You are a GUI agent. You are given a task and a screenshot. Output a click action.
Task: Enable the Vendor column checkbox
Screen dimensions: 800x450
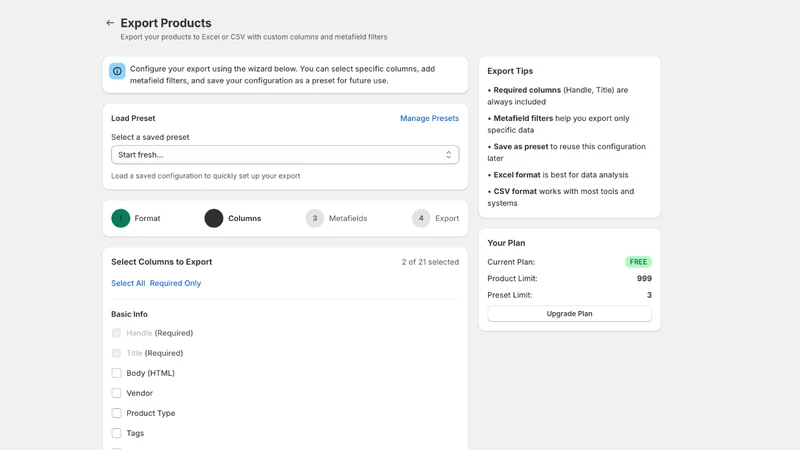116,393
